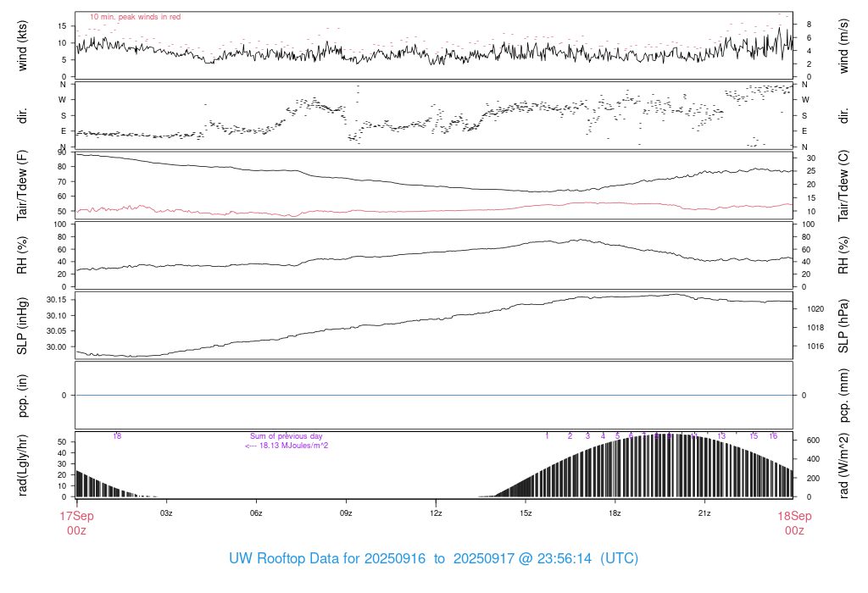Click the '1020' hPa tick label
The image size is (868, 593).
pyautogui.click(x=815, y=309)
